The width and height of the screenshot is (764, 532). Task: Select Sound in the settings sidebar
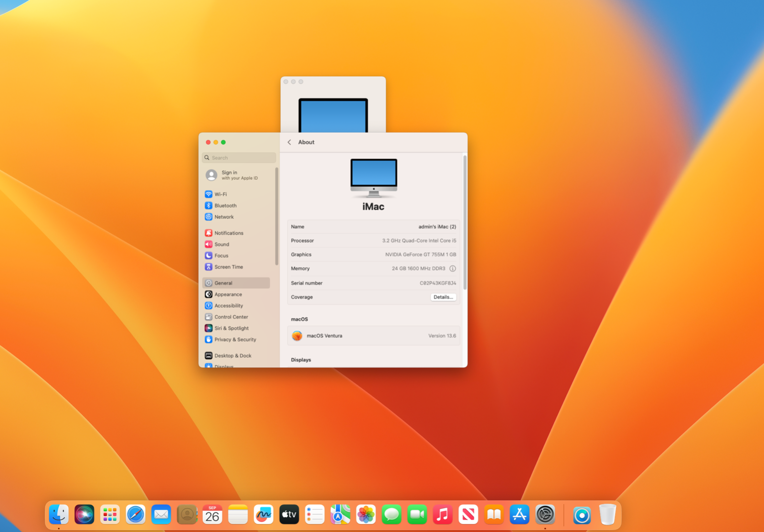[x=236, y=244]
